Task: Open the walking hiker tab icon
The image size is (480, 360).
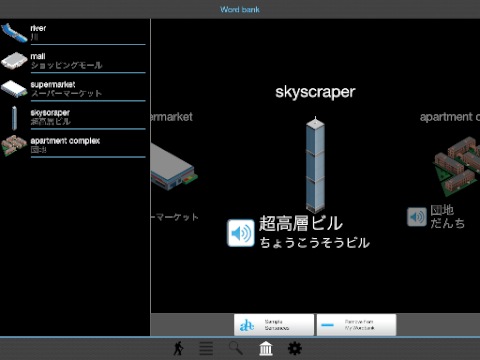Action: pyautogui.click(x=179, y=349)
